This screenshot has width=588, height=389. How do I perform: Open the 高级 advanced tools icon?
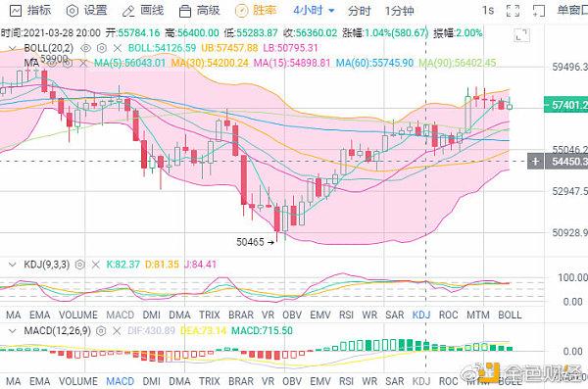click(x=185, y=11)
